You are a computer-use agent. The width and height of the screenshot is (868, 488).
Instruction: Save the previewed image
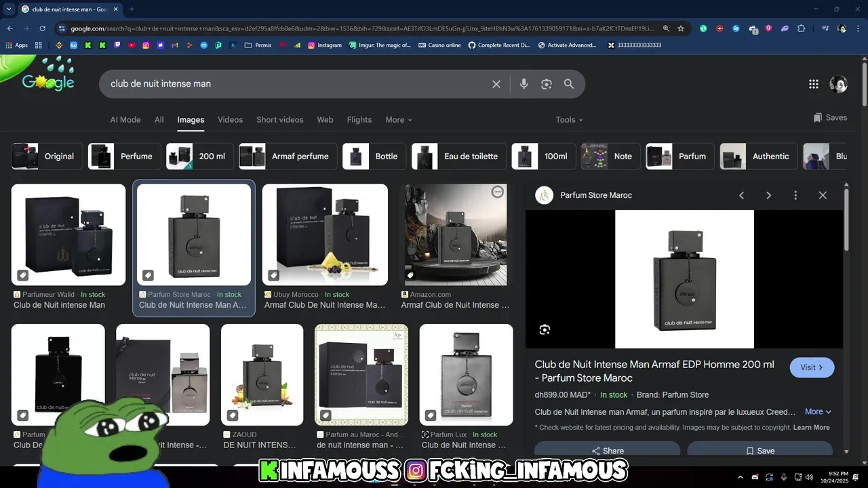click(759, 451)
